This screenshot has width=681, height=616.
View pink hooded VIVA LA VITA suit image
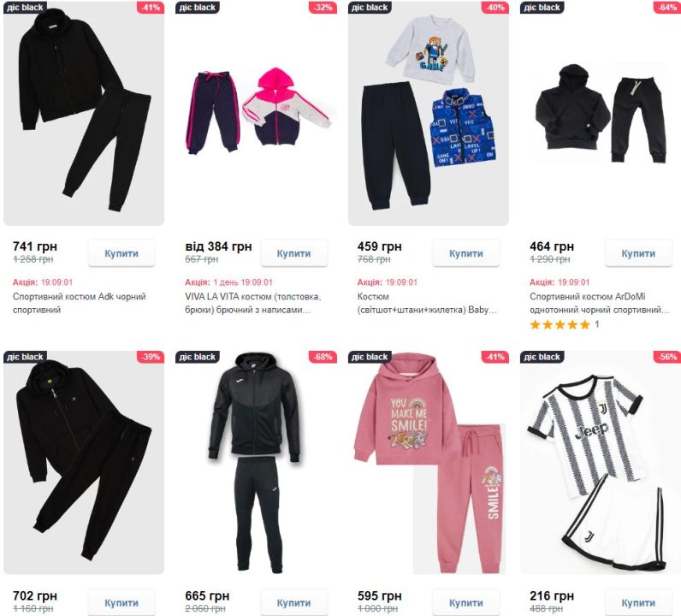click(x=257, y=113)
